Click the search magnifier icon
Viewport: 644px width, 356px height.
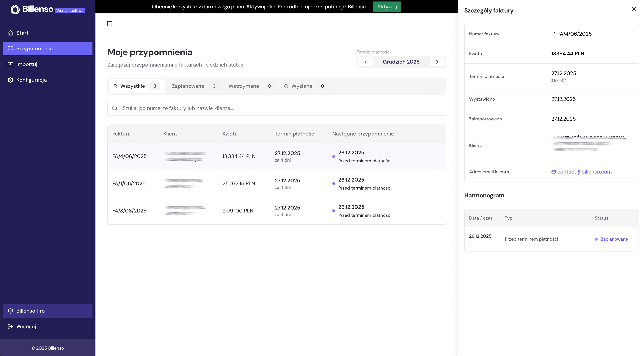pos(115,108)
